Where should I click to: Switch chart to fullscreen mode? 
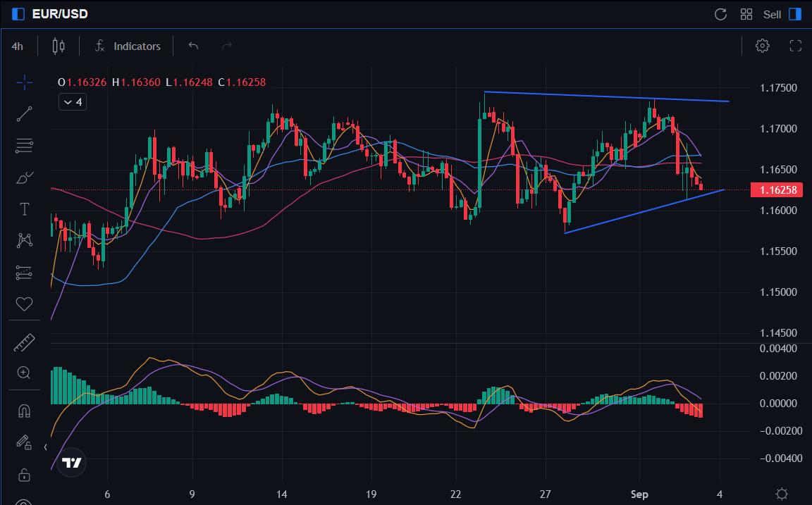795,46
